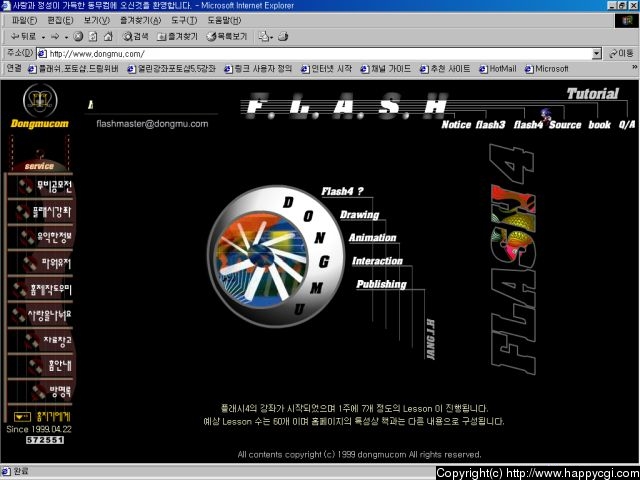Select 홈안내 in service sidebar

50,366
